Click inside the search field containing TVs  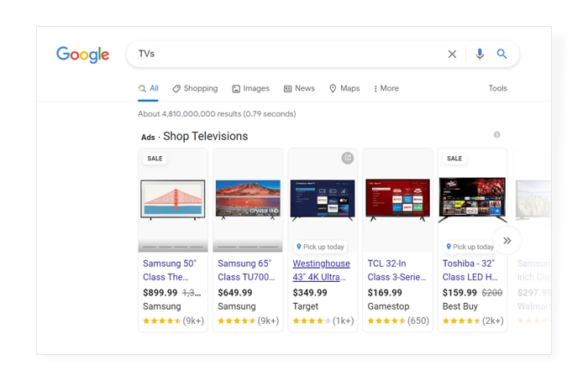[286, 54]
